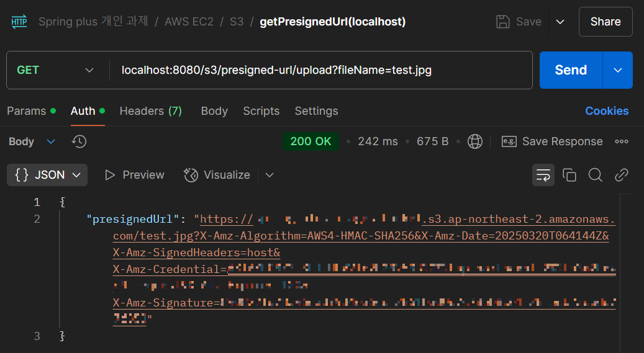The height and width of the screenshot is (353, 644).
Task: Open the Spring plus breadcrumb collection
Action: [93, 21]
